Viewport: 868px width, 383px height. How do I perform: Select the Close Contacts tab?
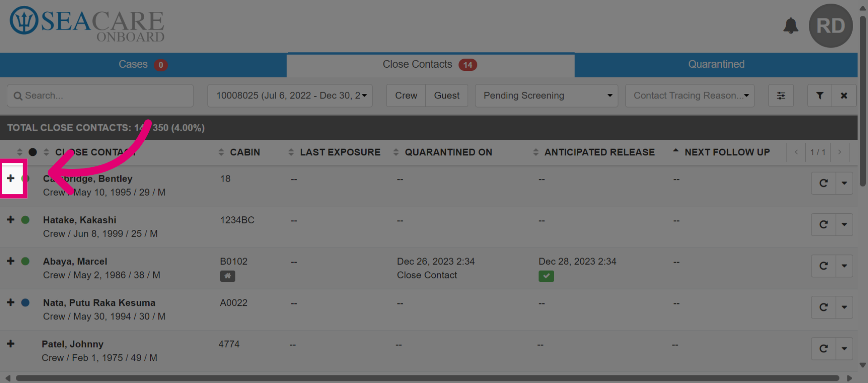click(x=430, y=65)
